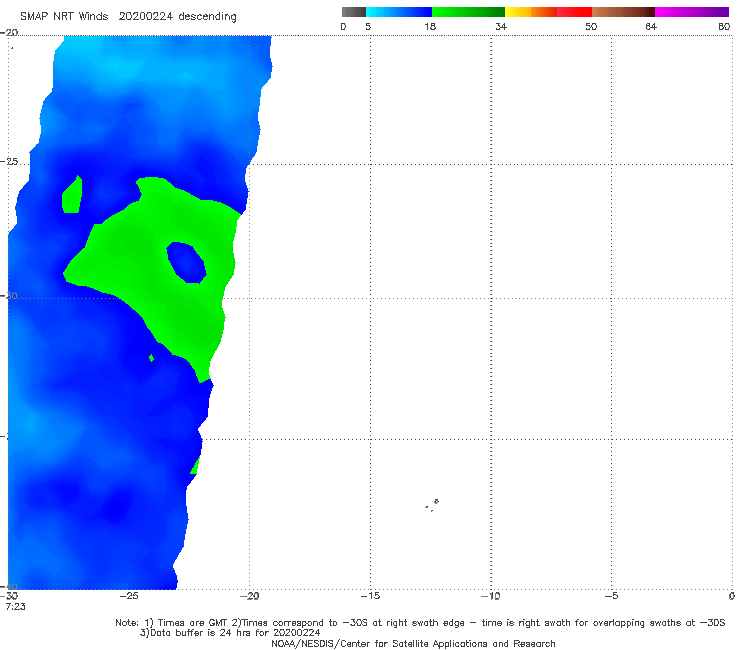The width and height of the screenshot is (740, 650).
Task: Click the note line starting 'Note: 1) Times are GMT'
Action: (420, 623)
